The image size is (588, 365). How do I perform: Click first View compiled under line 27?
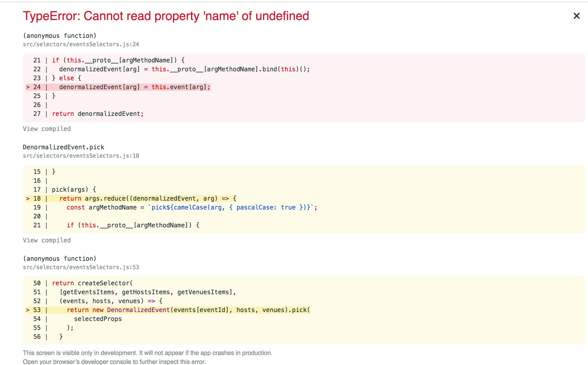pos(47,129)
